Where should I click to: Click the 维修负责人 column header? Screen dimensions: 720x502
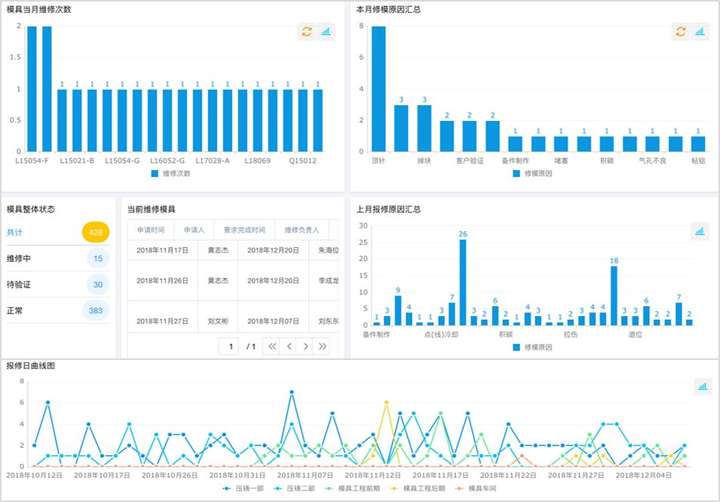301,230
